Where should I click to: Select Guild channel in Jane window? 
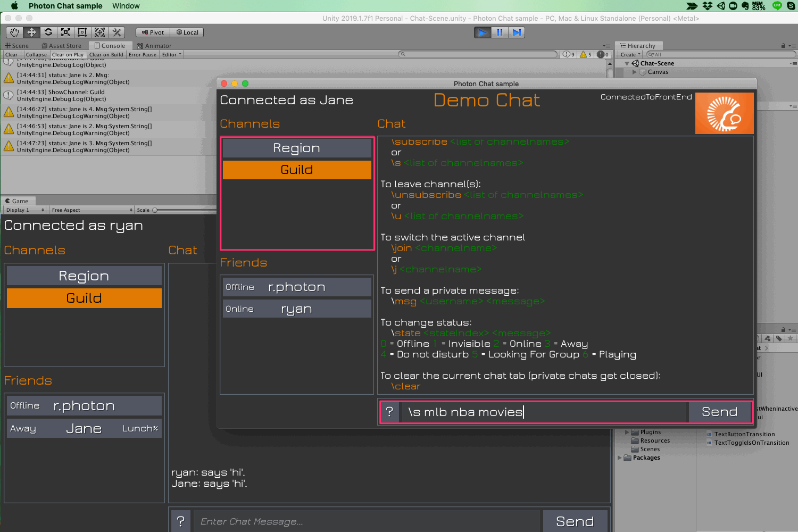click(297, 170)
